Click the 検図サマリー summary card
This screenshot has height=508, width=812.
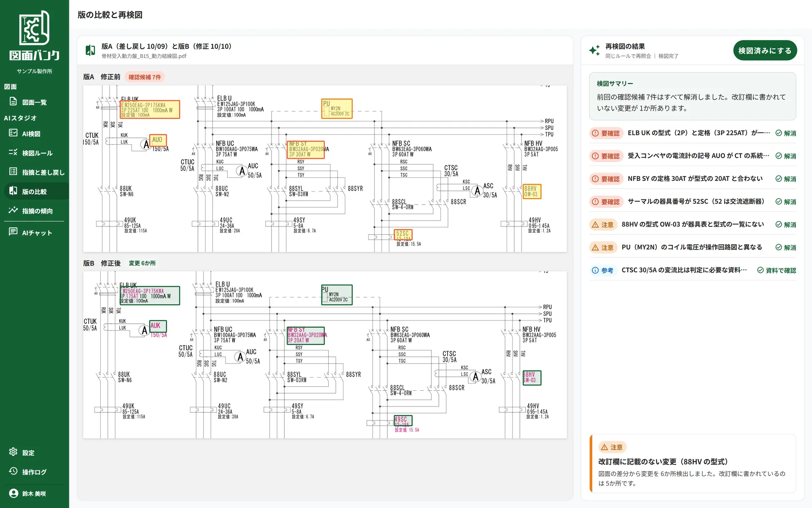tap(693, 96)
